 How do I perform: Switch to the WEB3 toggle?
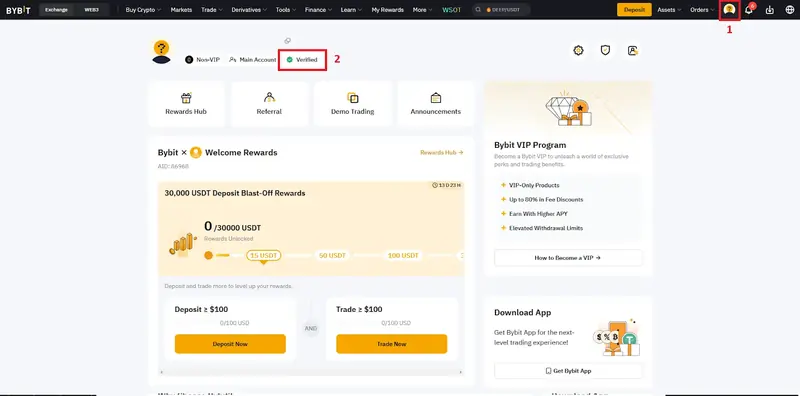click(91, 10)
